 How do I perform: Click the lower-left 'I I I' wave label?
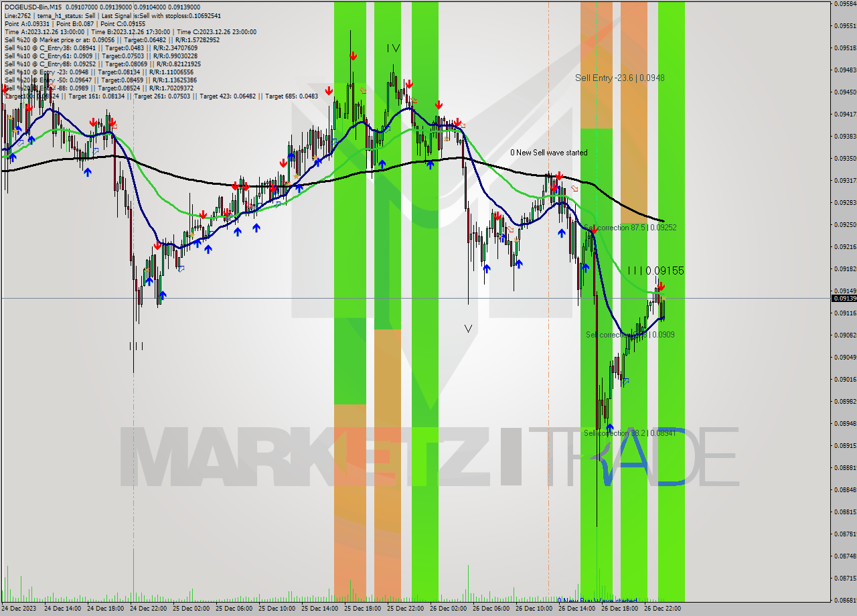(136, 346)
